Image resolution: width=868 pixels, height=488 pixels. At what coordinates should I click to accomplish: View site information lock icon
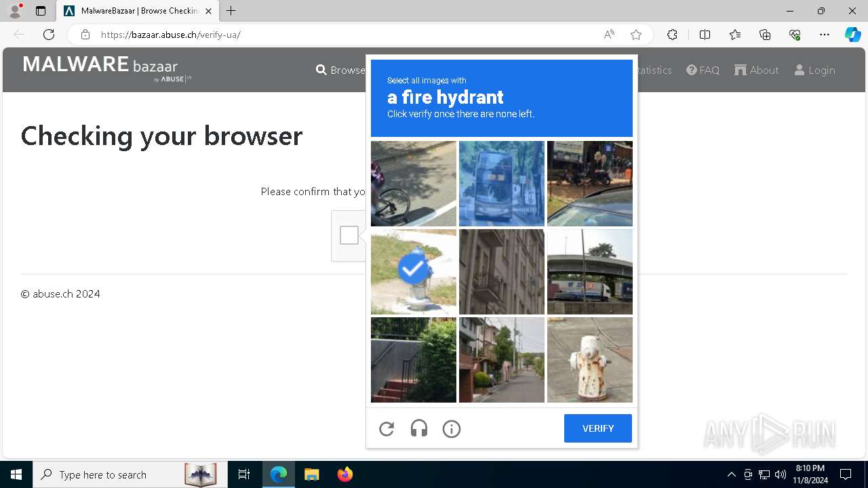[85, 35]
